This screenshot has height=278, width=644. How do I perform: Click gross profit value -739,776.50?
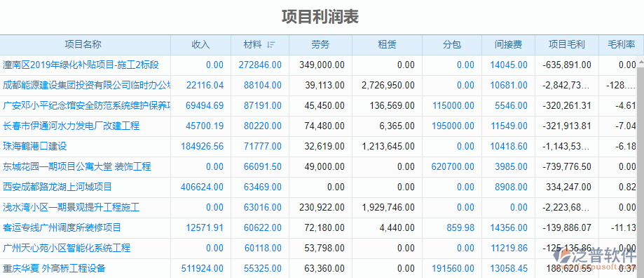[567, 166]
